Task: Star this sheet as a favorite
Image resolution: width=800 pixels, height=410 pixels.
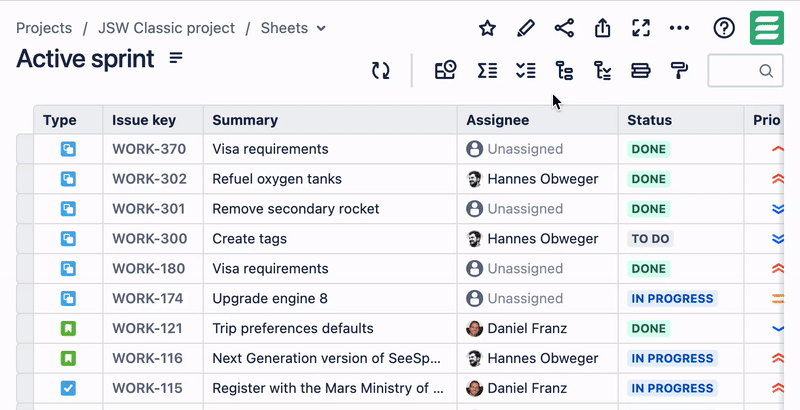Action: 487,28
